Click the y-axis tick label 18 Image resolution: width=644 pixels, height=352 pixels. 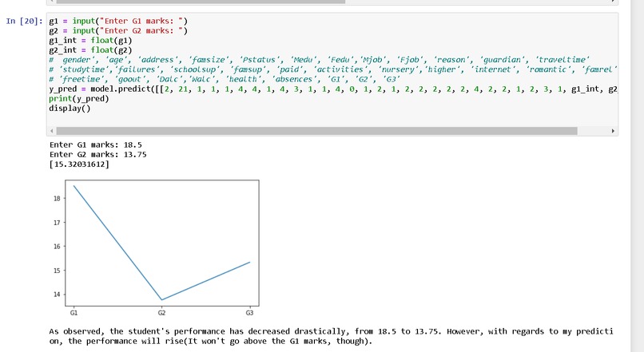[57, 199]
